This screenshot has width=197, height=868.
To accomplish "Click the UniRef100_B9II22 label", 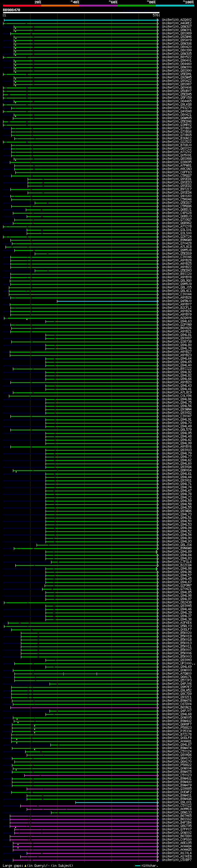I will 177,369.
